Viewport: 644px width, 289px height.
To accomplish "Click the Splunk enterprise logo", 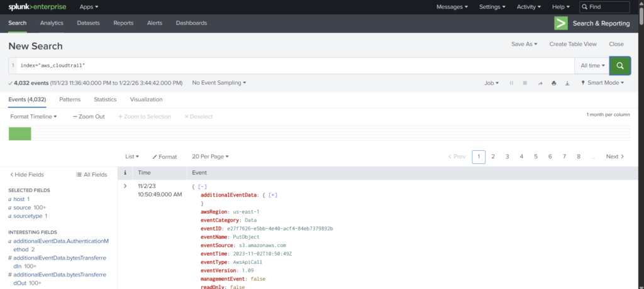I will 35,7.
